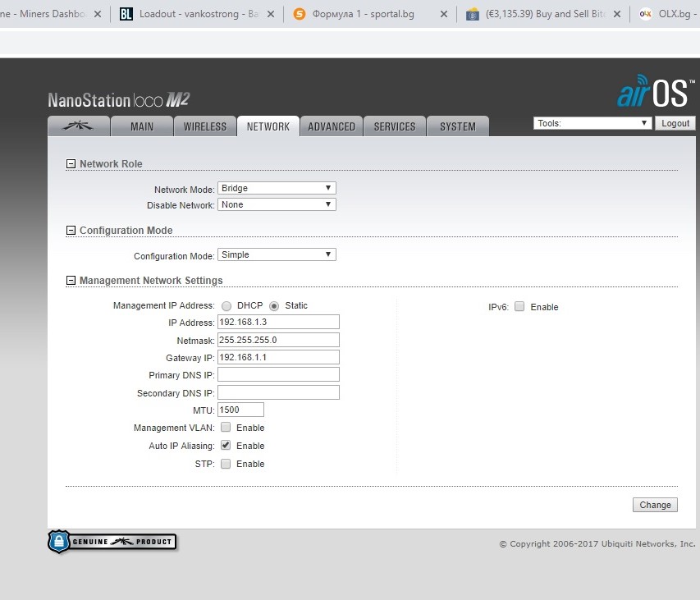Click the Netmask input field

[x=278, y=340]
